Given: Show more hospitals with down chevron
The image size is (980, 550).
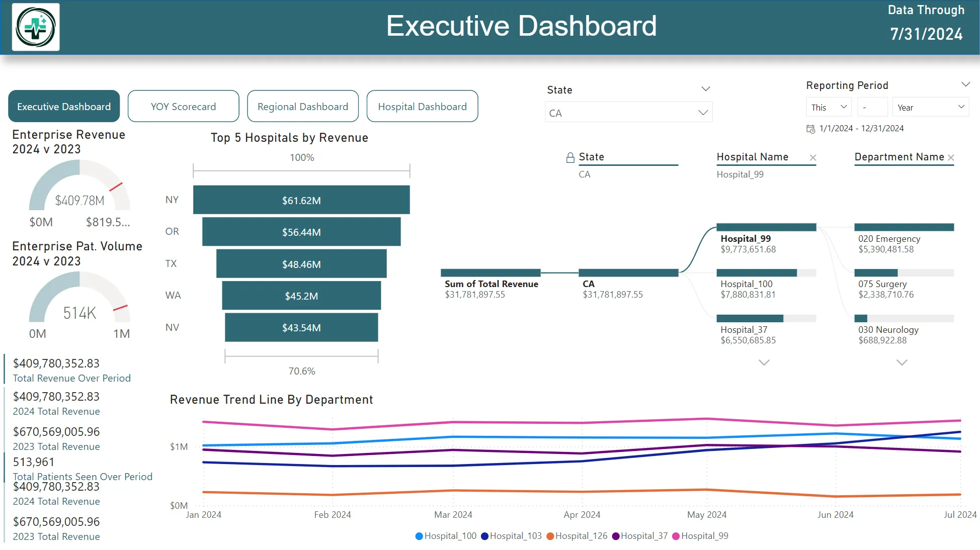Looking at the screenshot, I should click(x=764, y=362).
